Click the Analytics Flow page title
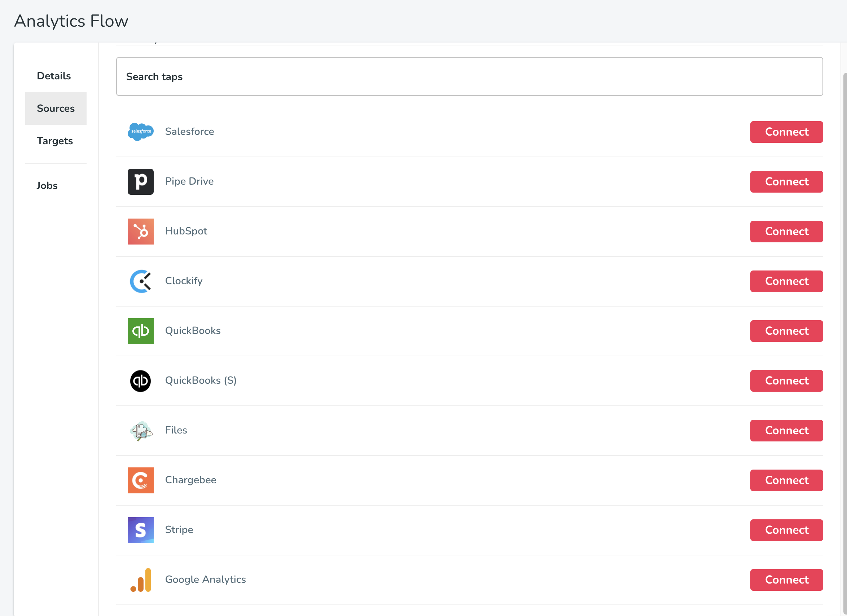This screenshot has height=616, width=847. [71, 21]
